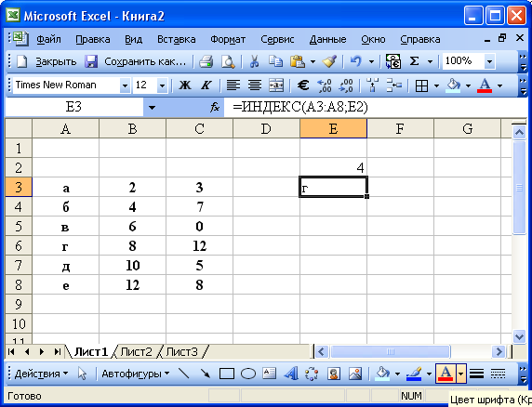This screenshot has height=407, width=532.
Task: Open the font name dropdown
Action: [x=126, y=85]
